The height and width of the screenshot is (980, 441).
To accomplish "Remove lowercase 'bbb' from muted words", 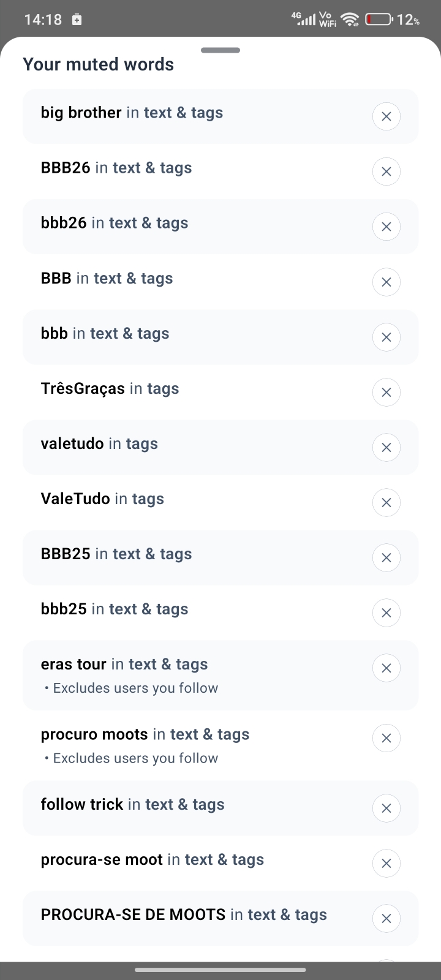I will coord(386,337).
